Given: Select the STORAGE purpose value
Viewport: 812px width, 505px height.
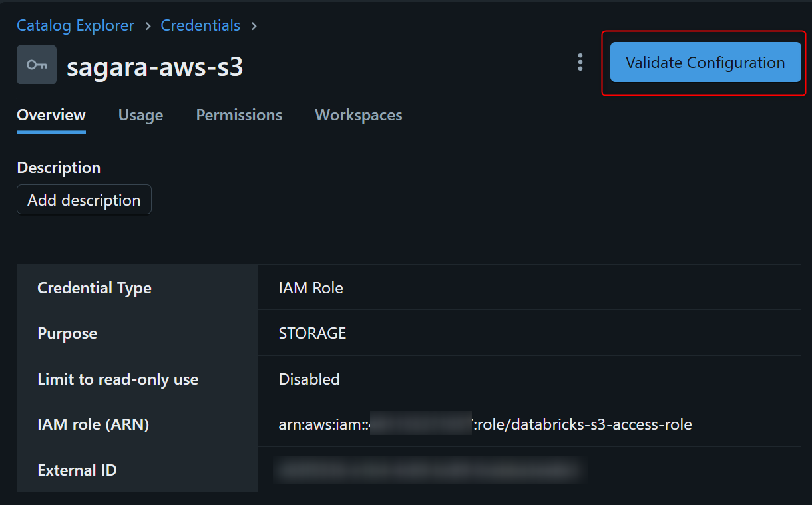Looking at the screenshot, I should point(312,333).
